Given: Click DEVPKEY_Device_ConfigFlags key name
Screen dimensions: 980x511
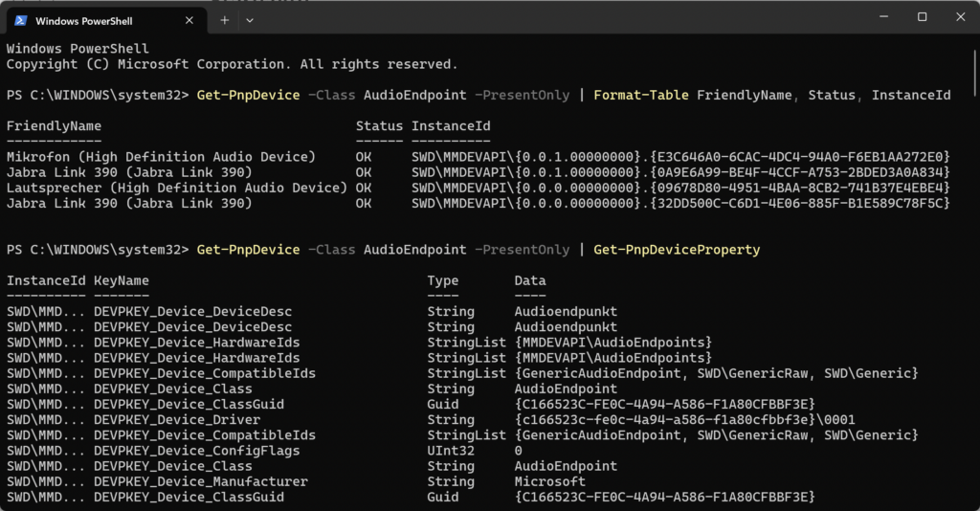Looking at the screenshot, I should tap(197, 451).
